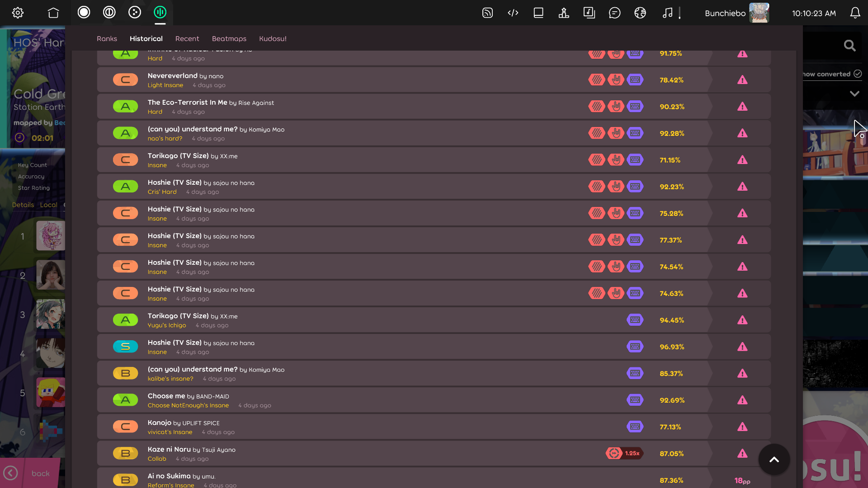This screenshot has width=868, height=488.
Task: Open the dashboard globe icon
Action: tap(640, 13)
